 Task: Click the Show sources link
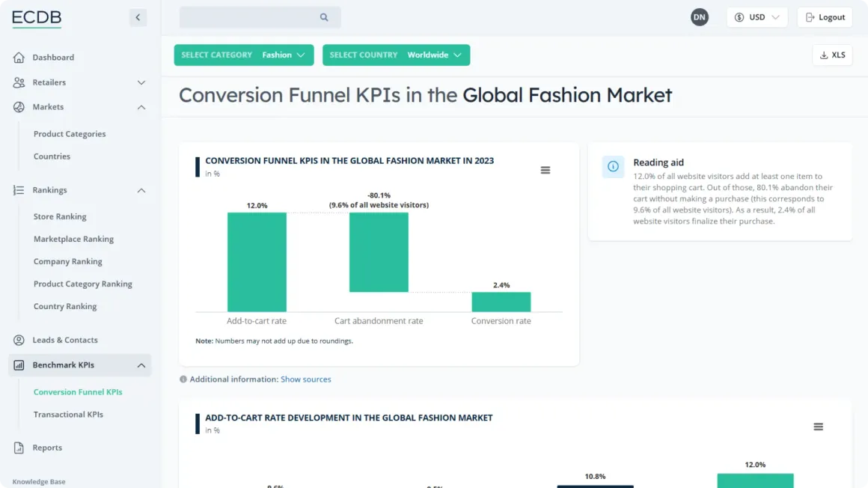pyautogui.click(x=305, y=379)
